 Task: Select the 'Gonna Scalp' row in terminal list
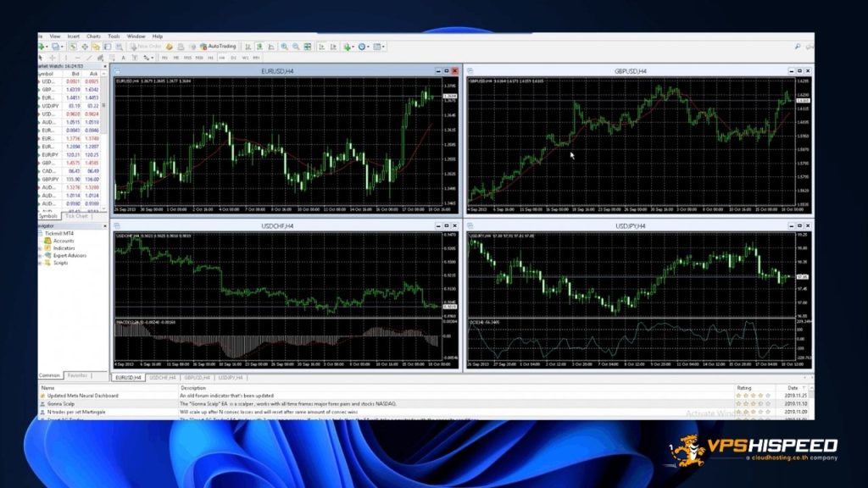pos(386,404)
